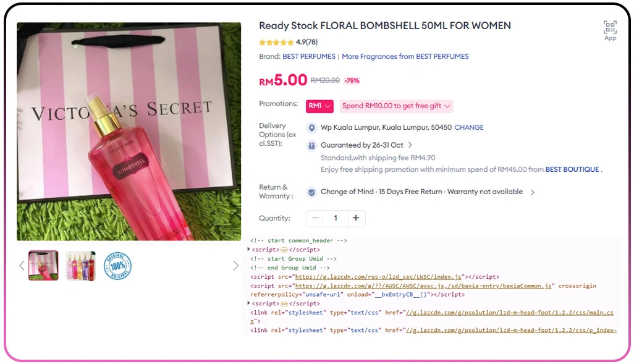Click the star rating 4.9(78)
Image resolution: width=634 pixels, height=364 pixels.
[x=289, y=42]
